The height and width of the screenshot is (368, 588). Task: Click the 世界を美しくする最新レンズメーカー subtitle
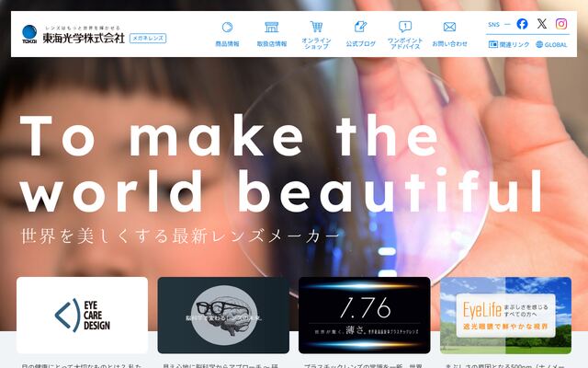[180, 236]
